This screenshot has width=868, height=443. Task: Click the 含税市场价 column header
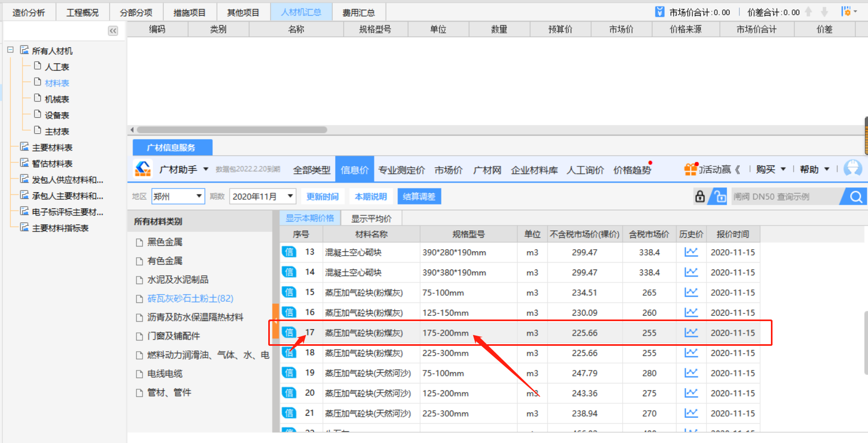pos(649,234)
